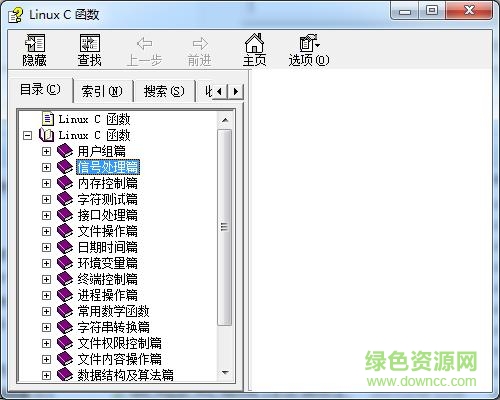
Task: Click the purple book icon beside 环境变量篇
Action: [x=65, y=263]
